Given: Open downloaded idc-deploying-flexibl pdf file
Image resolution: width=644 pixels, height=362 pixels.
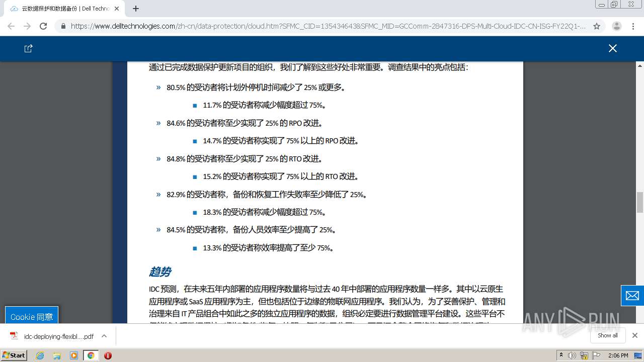Looking at the screenshot, I should coord(52,336).
